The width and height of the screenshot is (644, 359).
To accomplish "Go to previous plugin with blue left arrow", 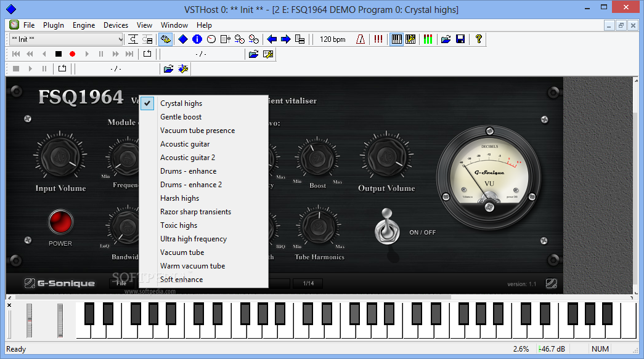I will [x=272, y=39].
